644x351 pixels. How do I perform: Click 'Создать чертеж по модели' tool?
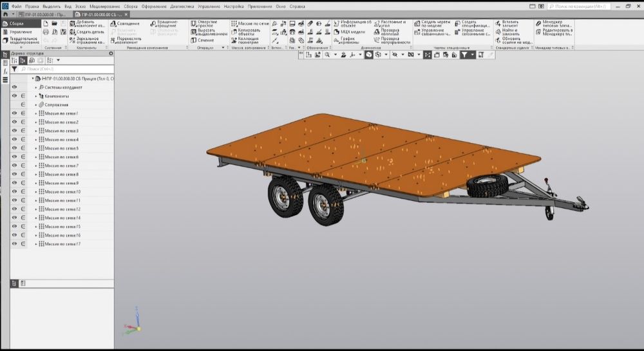pyautogui.click(x=432, y=24)
